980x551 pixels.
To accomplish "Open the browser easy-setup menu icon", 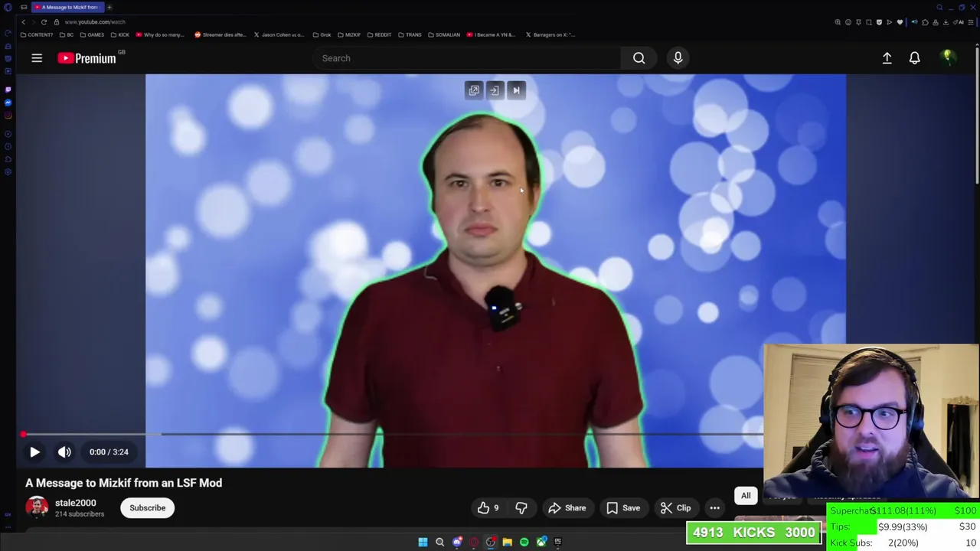I will click(x=971, y=22).
